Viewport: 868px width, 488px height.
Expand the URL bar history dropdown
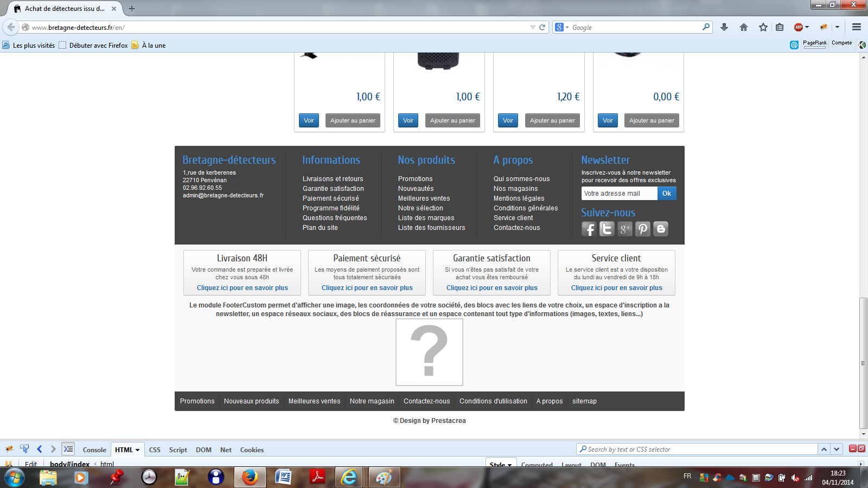click(x=533, y=27)
